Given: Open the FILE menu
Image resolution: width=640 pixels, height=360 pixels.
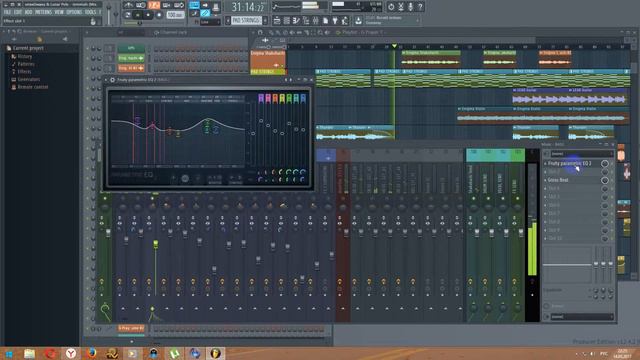Looking at the screenshot, I should [x=7, y=12].
